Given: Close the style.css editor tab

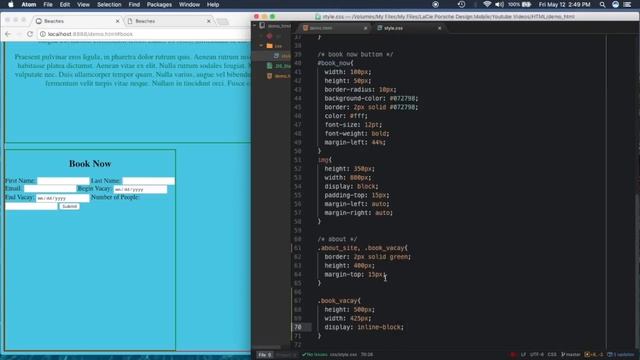Looking at the screenshot, I should pyautogui.click(x=440, y=28).
